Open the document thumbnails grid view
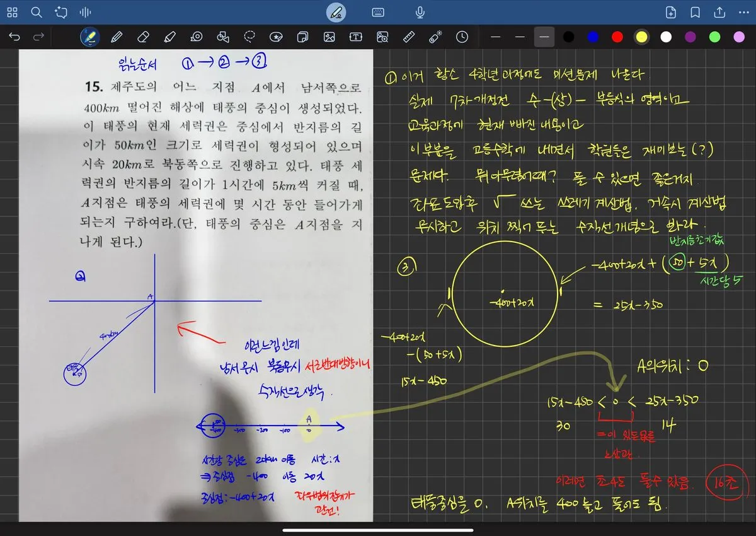756x536 pixels. coord(12,12)
